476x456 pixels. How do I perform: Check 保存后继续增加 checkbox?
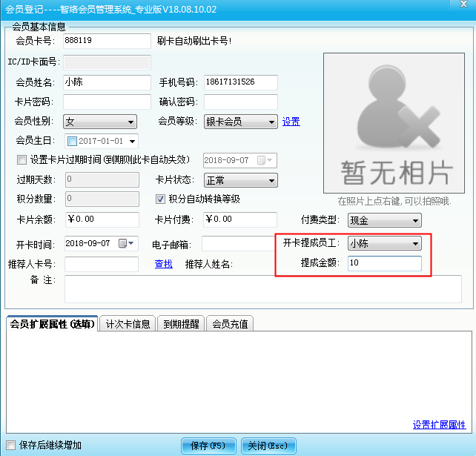tap(10, 445)
